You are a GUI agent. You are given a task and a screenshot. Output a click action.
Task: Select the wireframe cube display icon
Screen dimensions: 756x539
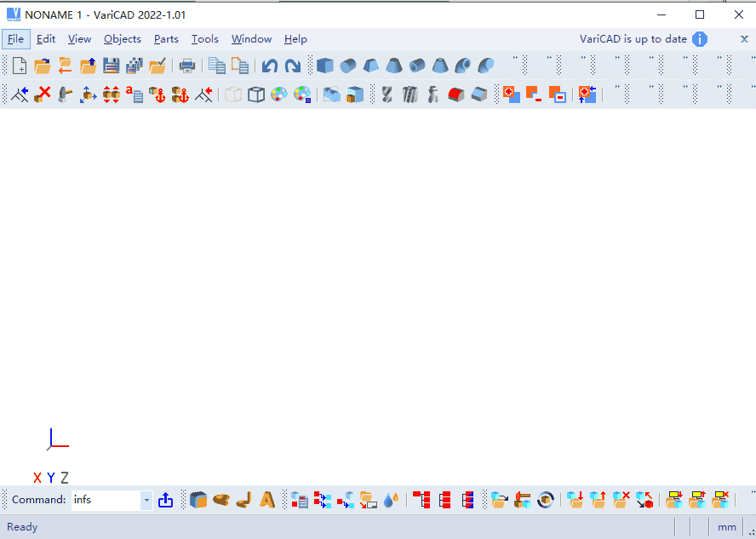(x=256, y=95)
